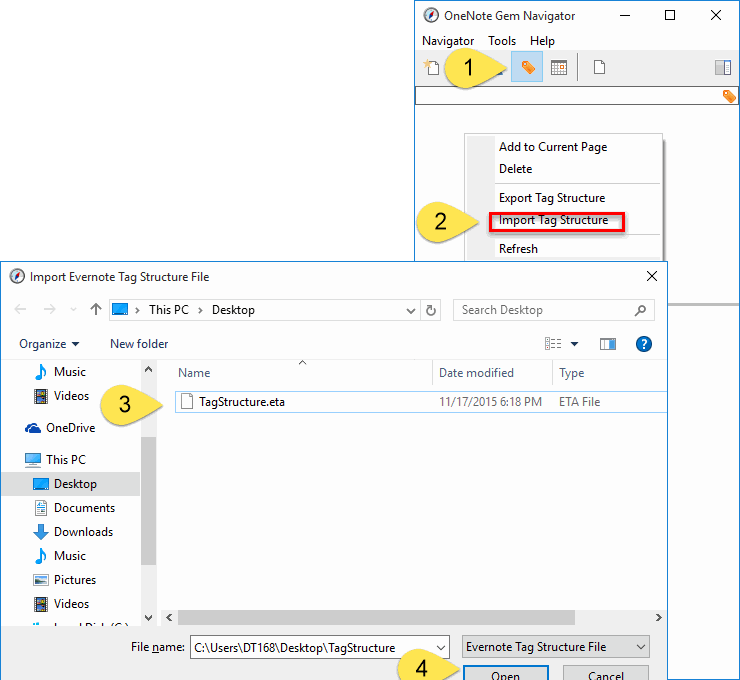Click This PC in address breadcrumb
This screenshot has height=680, width=740.
coord(169,310)
